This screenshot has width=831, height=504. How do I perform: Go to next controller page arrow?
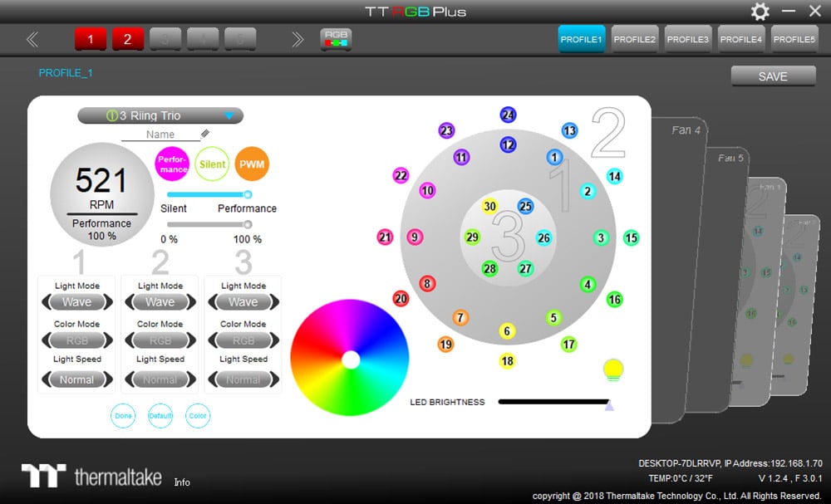click(x=297, y=39)
